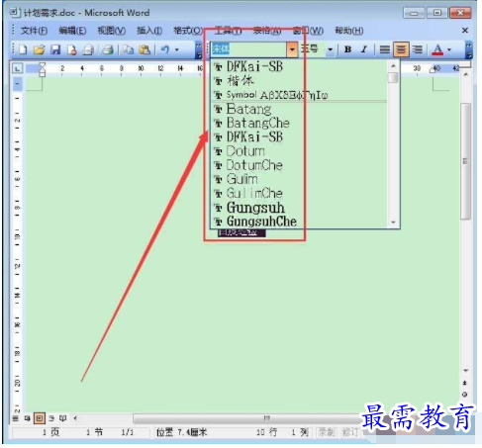Open the undo history dropdown arrow
Image resolution: width=482 pixels, height=448 pixels.
click(x=177, y=50)
